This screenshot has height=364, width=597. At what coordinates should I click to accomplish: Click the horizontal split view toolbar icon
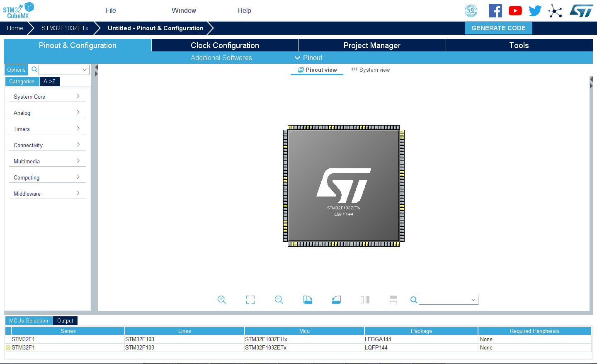point(393,300)
